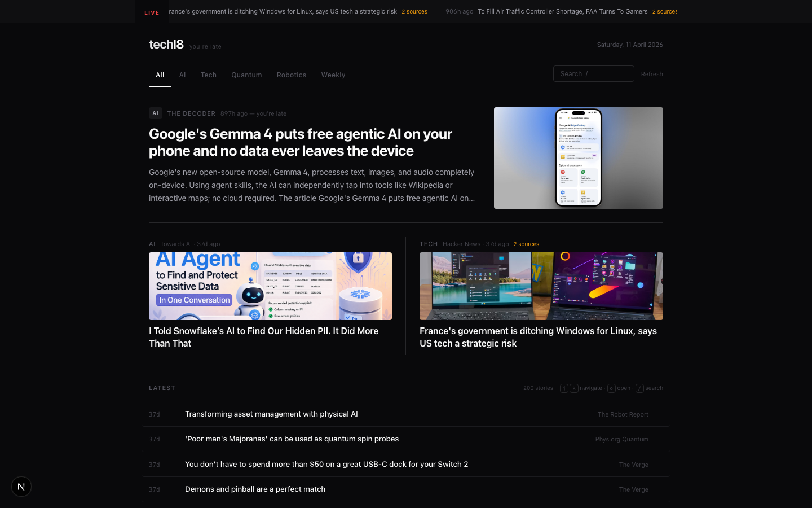Open Google's Gemma 4 headline article
The image size is (812, 508).
[x=301, y=142]
